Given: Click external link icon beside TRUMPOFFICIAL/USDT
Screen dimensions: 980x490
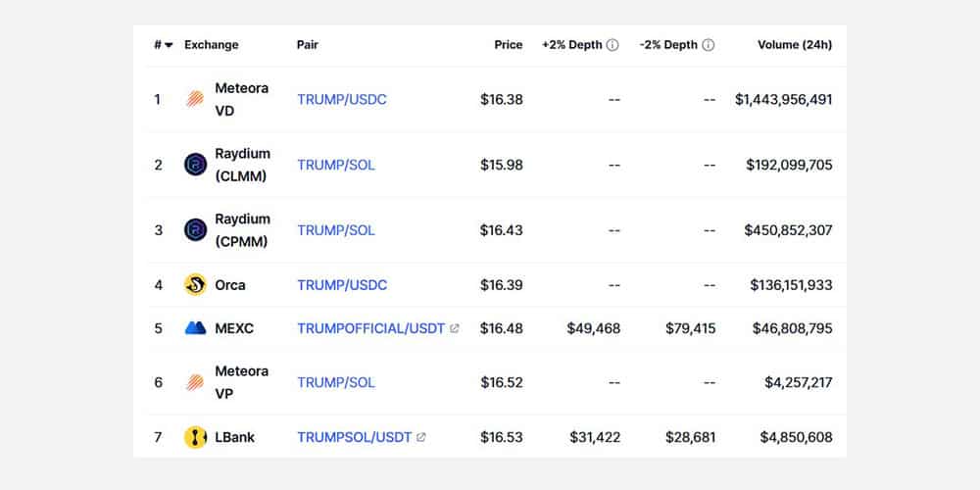Looking at the screenshot, I should click(x=455, y=328).
